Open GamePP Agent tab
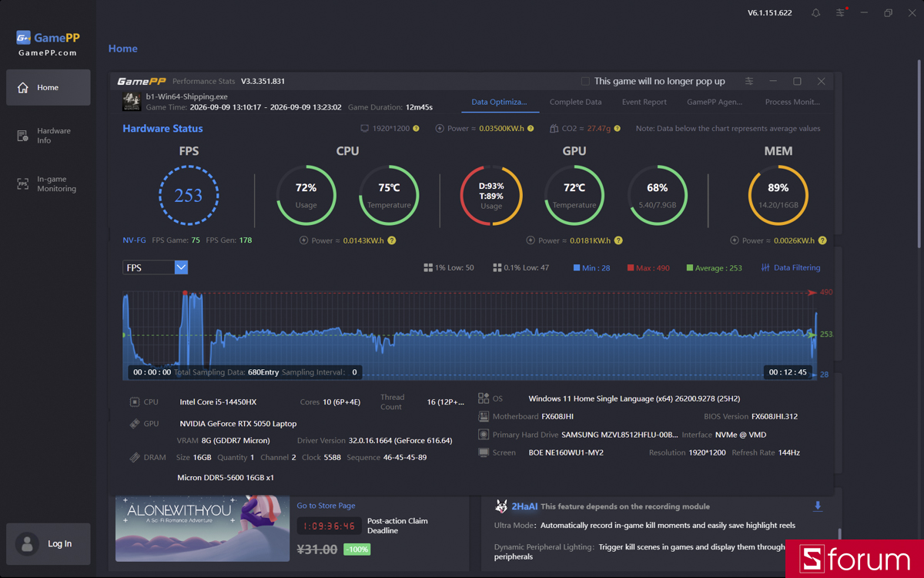 [x=715, y=102]
